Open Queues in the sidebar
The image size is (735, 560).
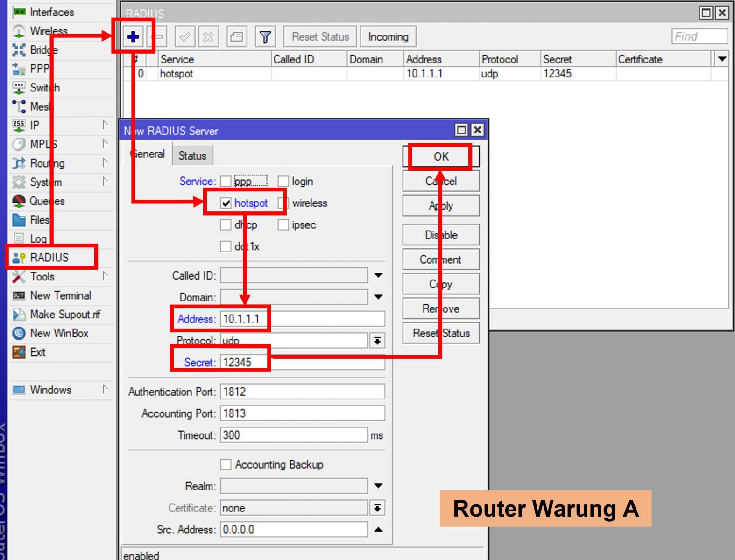(x=47, y=201)
